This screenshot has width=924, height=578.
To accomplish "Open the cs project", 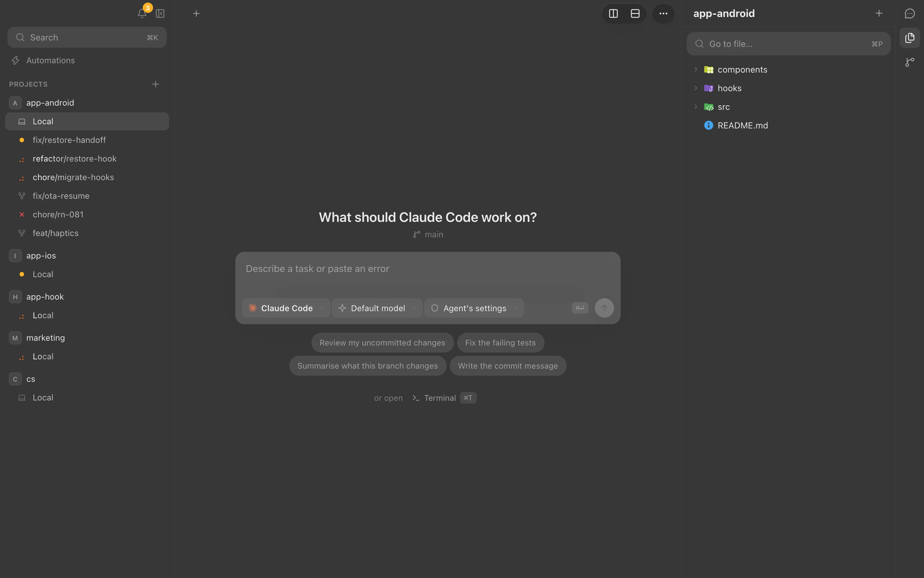I will (87, 379).
